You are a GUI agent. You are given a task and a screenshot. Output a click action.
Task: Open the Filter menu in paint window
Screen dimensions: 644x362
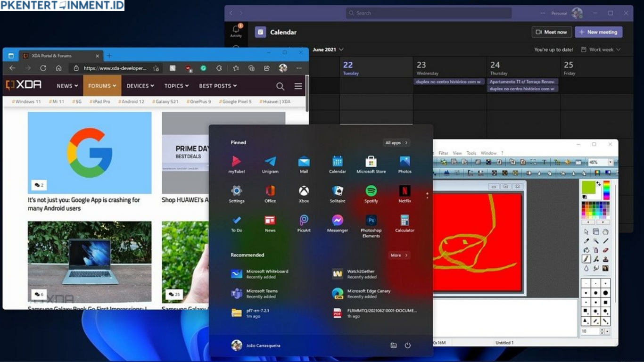coord(443,153)
